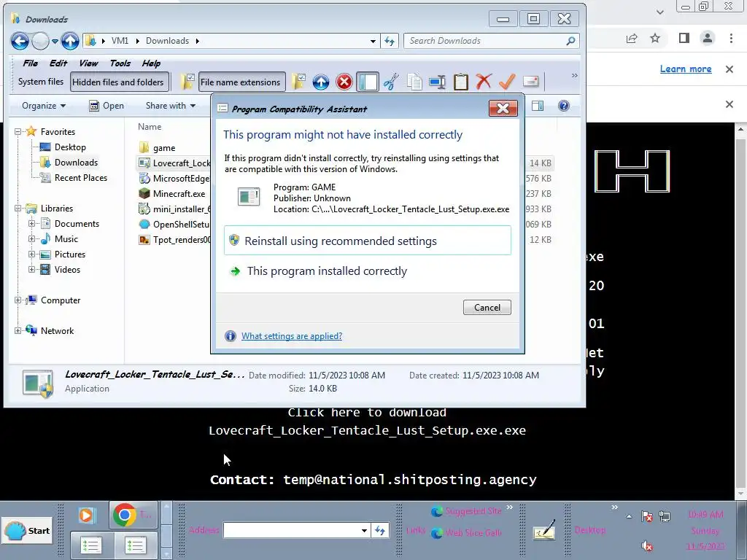Click the Rename icon in toolbar
The width and height of the screenshot is (747, 560).
pyautogui.click(x=437, y=82)
